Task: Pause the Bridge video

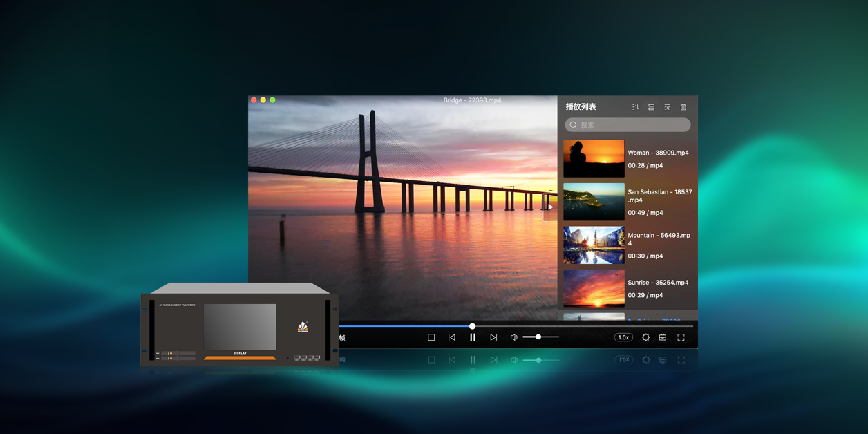Action: tap(473, 337)
